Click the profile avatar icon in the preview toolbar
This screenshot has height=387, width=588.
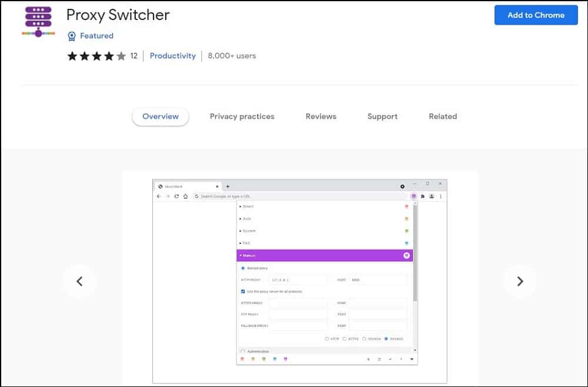click(432, 196)
